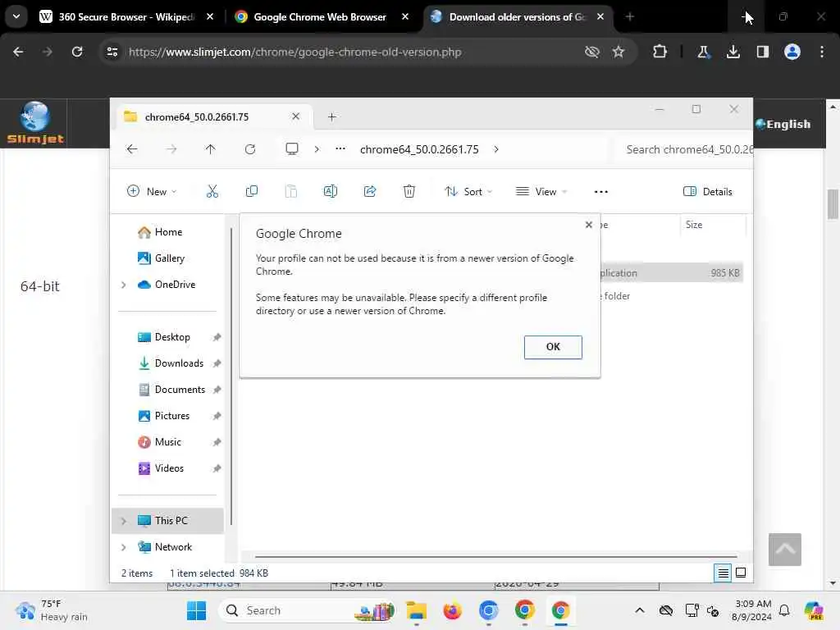Go back in File Explorer
The image size is (840, 630).
(x=132, y=149)
